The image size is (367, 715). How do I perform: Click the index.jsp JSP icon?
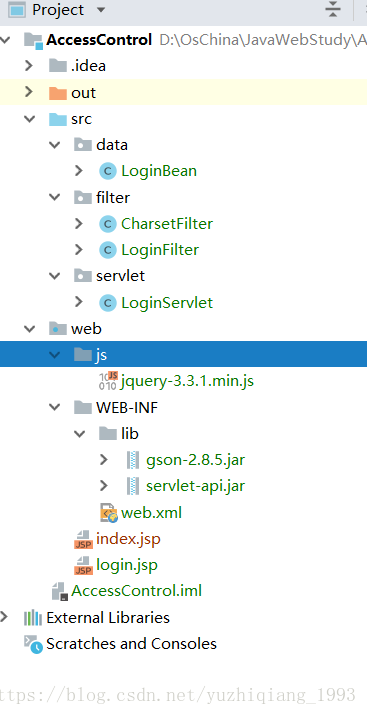[x=83, y=539]
